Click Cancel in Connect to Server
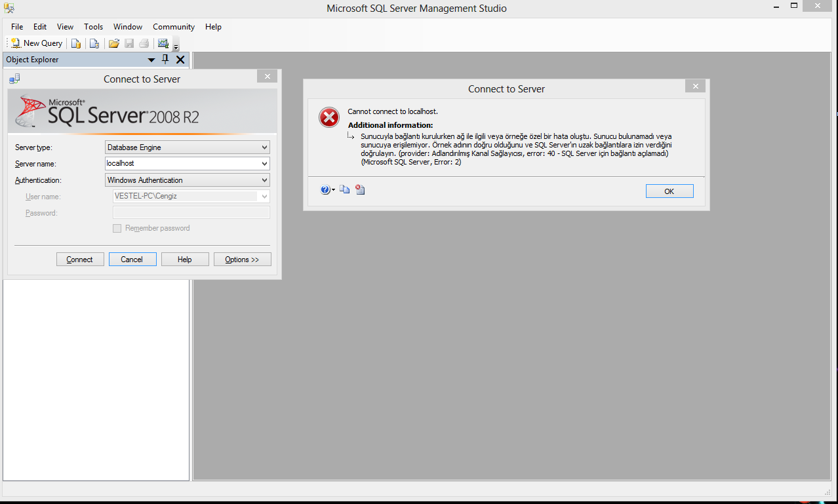838x504 pixels. coord(132,260)
